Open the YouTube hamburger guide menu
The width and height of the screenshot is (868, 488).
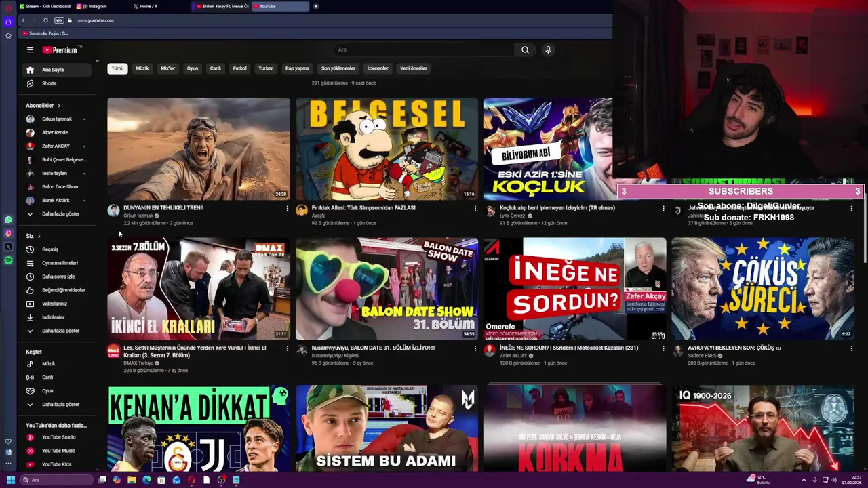[x=30, y=49]
